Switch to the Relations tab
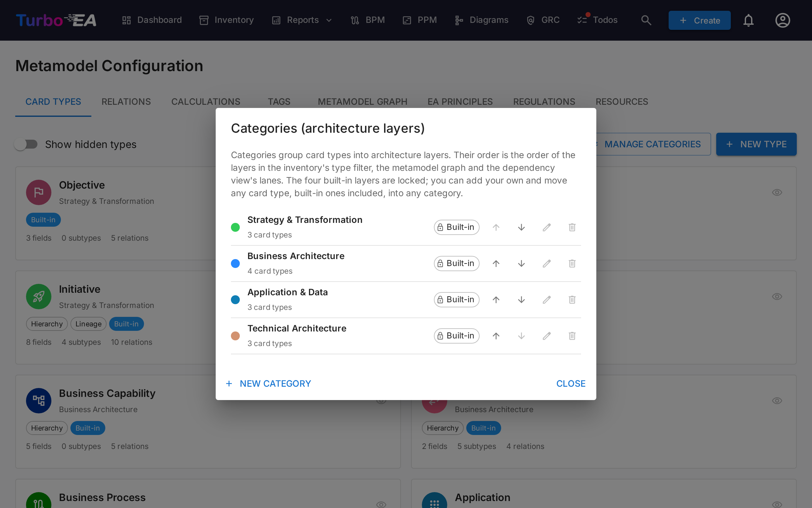This screenshot has width=812, height=508. tap(126, 102)
